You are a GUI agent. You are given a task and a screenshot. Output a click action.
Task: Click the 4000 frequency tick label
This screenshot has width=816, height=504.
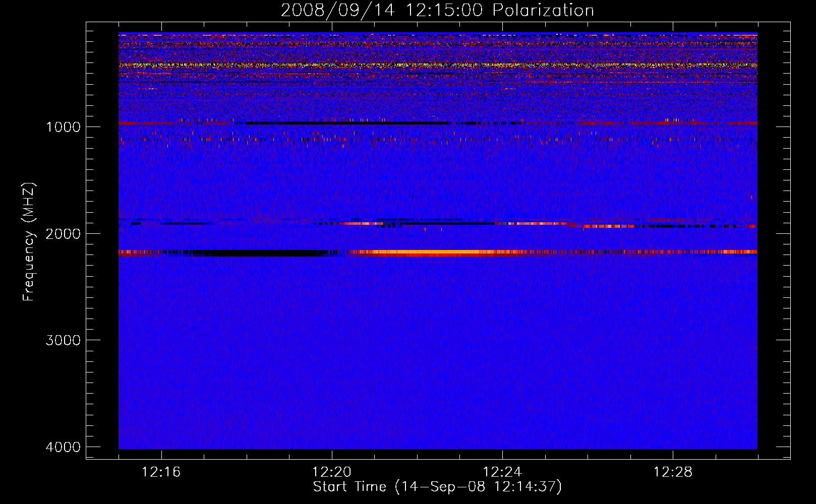coord(63,447)
